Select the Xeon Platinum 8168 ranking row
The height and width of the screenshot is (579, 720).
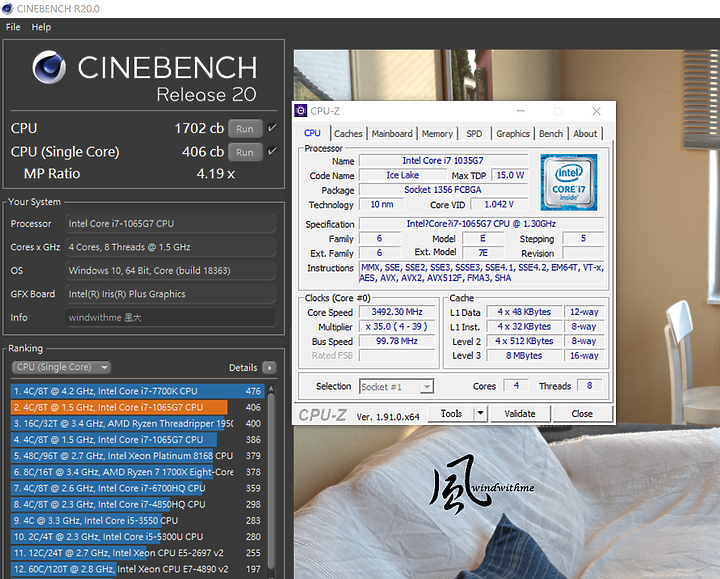click(x=137, y=456)
